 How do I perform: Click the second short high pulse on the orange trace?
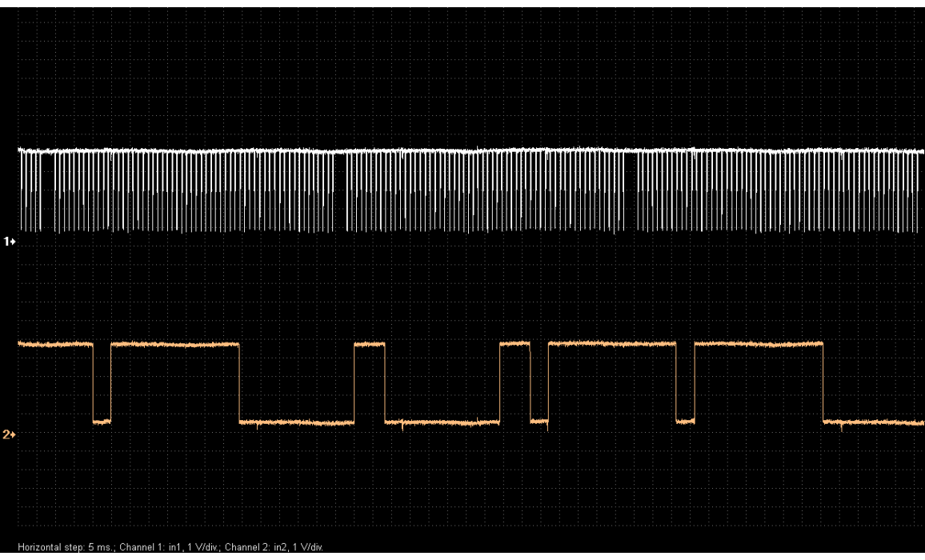[515, 343]
